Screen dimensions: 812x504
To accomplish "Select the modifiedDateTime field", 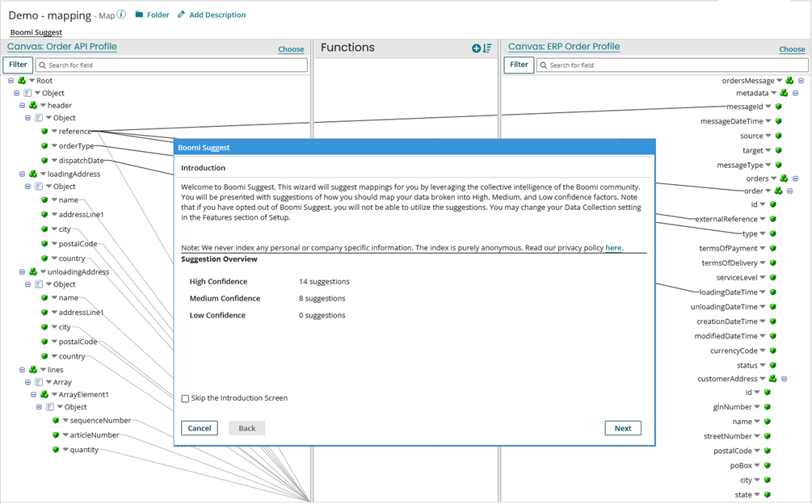I will pos(726,336).
